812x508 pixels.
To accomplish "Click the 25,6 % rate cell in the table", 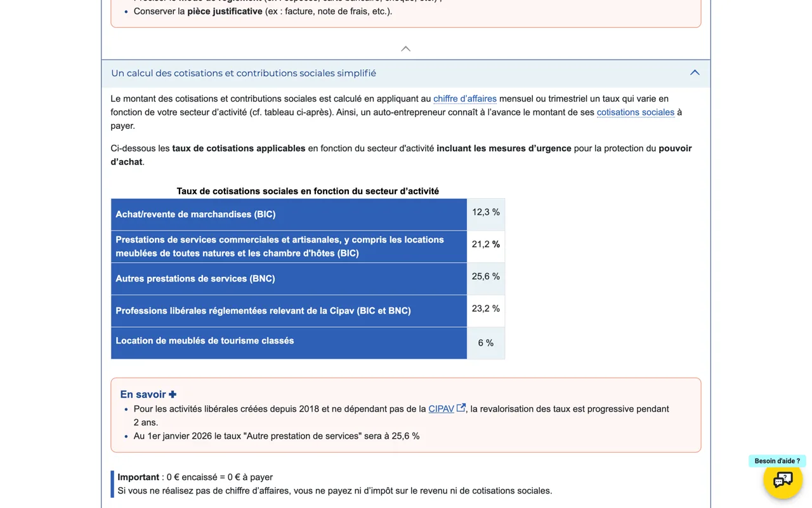I will click(486, 279).
